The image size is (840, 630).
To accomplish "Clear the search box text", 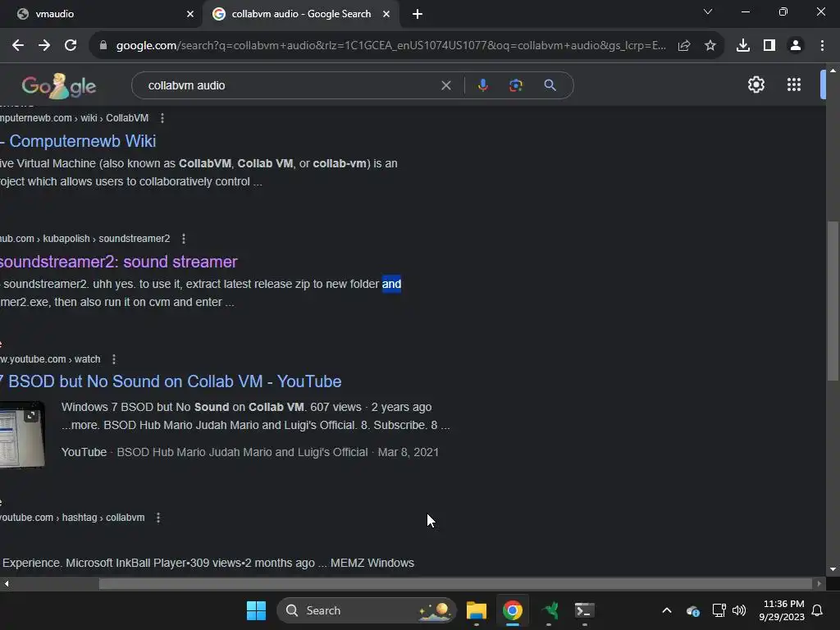I will (x=445, y=85).
